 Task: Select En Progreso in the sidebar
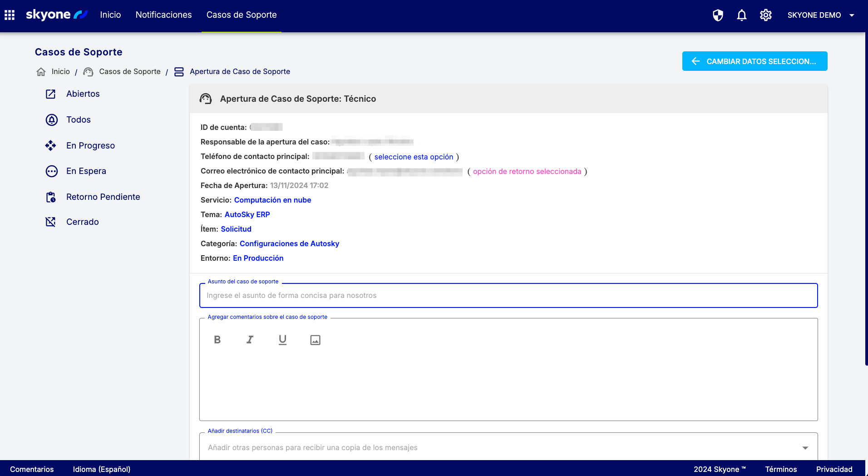[x=90, y=146]
